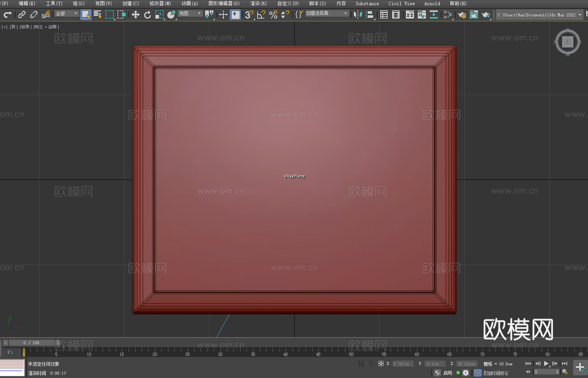Click the Align tool icon
This screenshot has height=378, width=588.
[x=370, y=14]
